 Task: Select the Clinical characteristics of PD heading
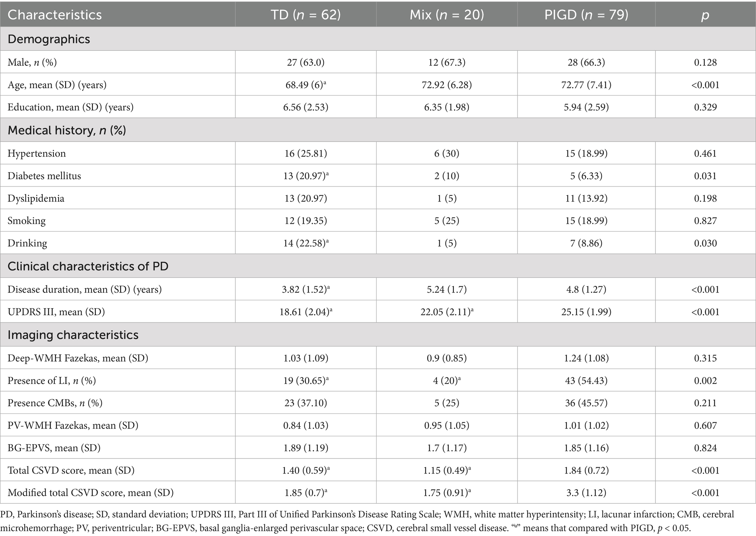coord(88,266)
